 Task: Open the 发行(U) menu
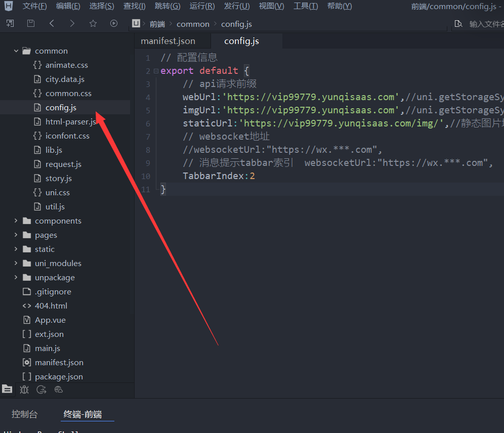point(237,6)
